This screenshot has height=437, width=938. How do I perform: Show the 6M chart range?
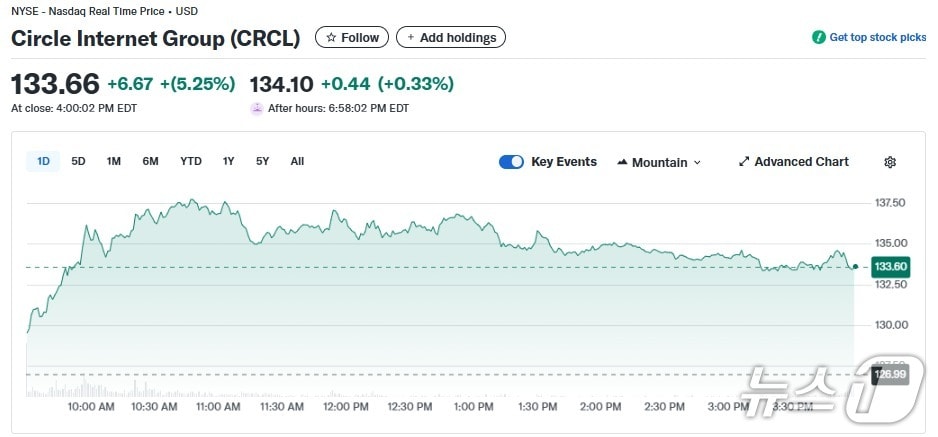coord(150,161)
